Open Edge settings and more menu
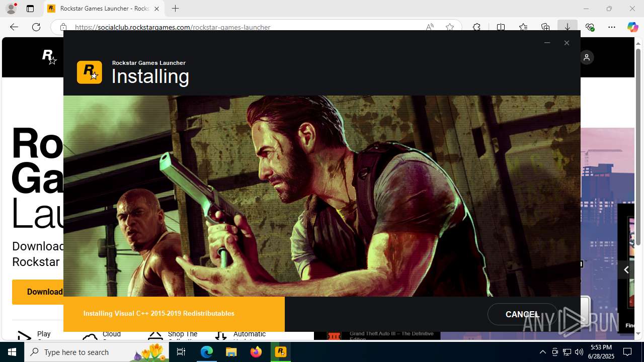 [x=612, y=27]
